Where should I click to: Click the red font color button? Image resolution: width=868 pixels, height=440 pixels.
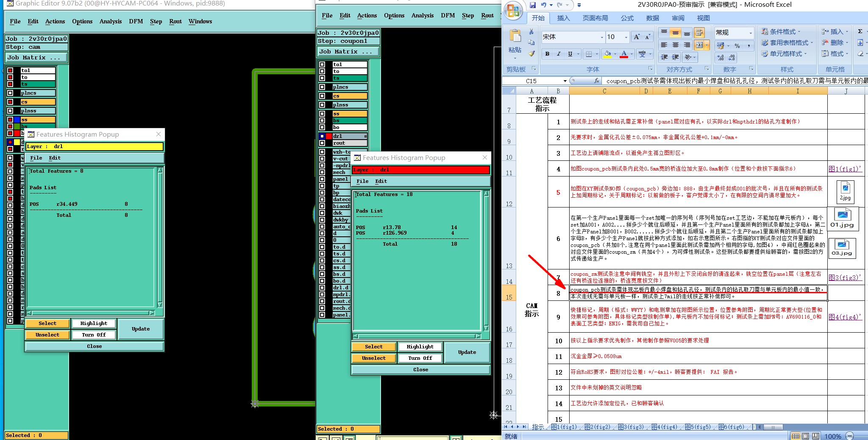[624, 54]
